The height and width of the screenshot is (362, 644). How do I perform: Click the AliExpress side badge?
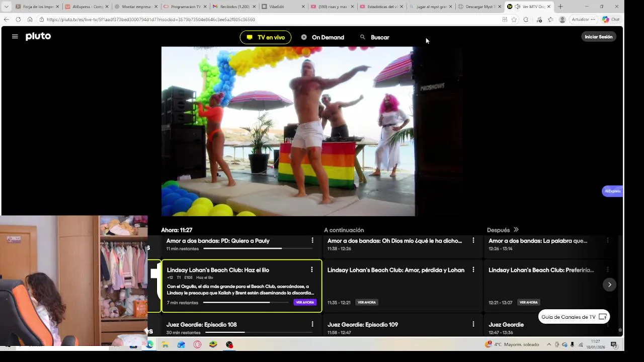tap(612, 191)
